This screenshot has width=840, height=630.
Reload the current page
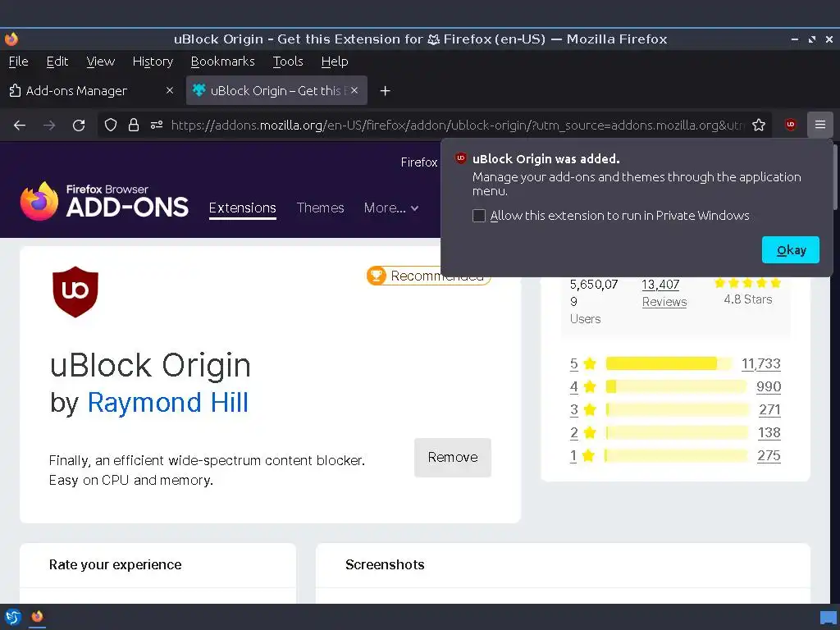pos(79,126)
